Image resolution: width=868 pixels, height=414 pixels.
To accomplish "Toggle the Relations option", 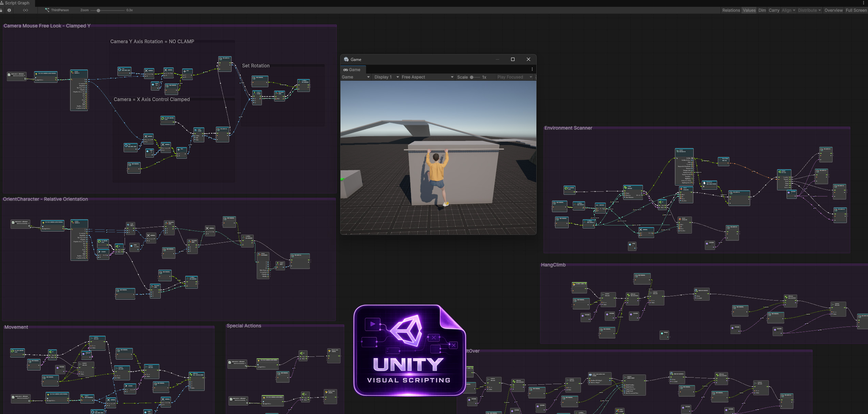I will (731, 10).
